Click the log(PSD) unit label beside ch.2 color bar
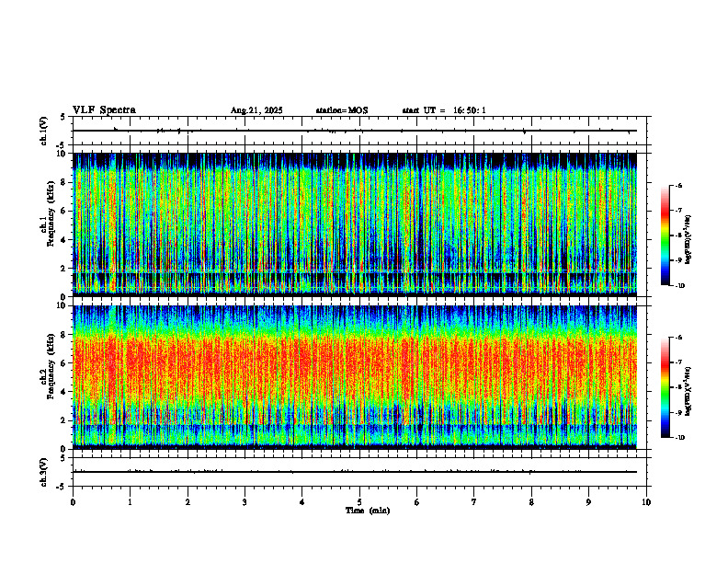Viewport: 728px width, 563px height. [688, 391]
